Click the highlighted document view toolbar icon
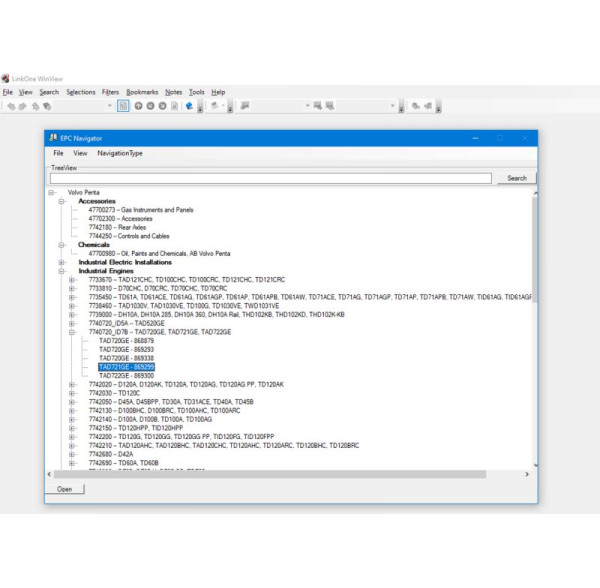600x588 pixels. click(123, 105)
